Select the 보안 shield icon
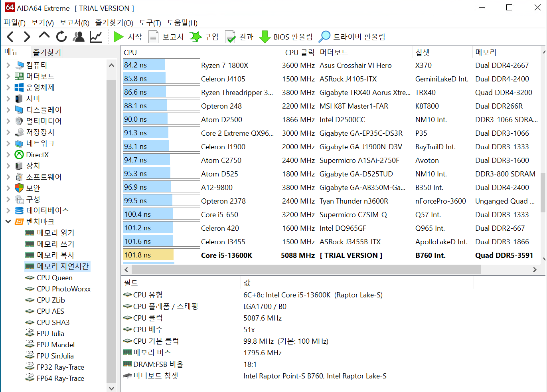The image size is (547, 392). [x=19, y=188]
